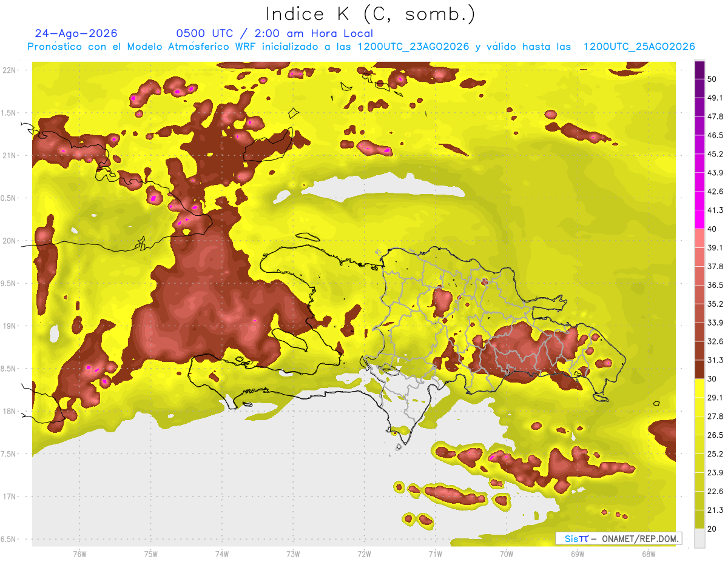Click the colorbar label "29.1"
Screen dimensions: 728x562
715,397
